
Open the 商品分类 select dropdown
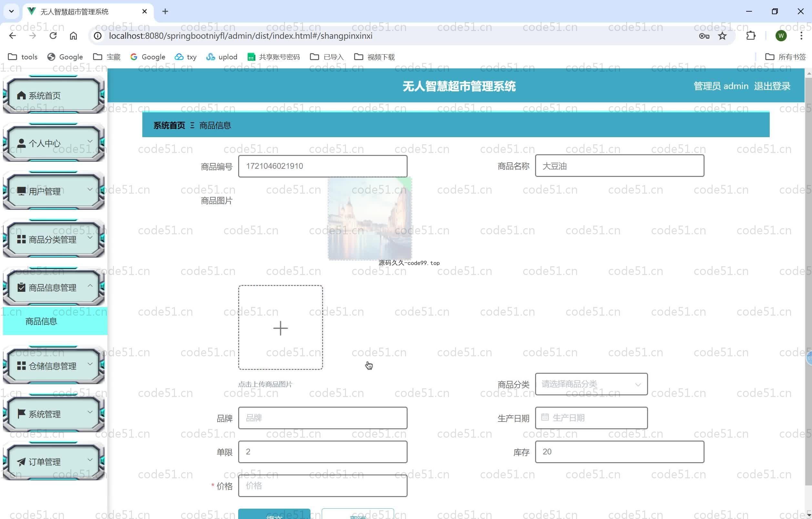[x=591, y=384]
